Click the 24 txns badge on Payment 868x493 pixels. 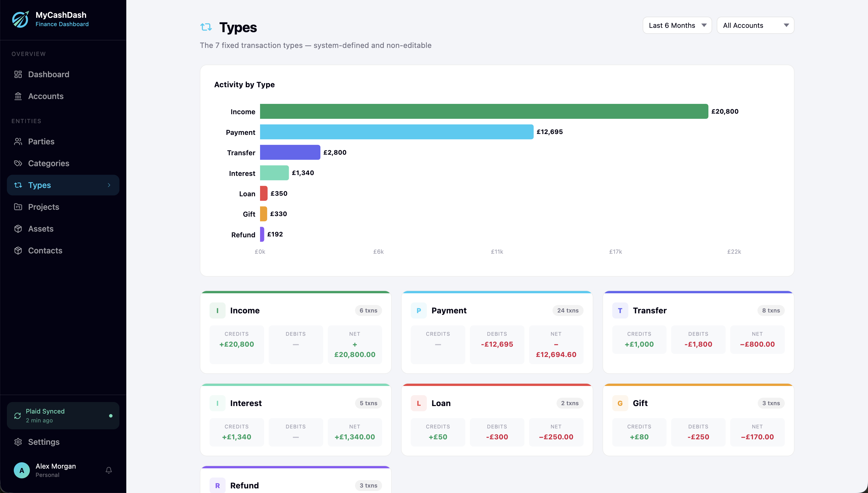(x=567, y=310)
